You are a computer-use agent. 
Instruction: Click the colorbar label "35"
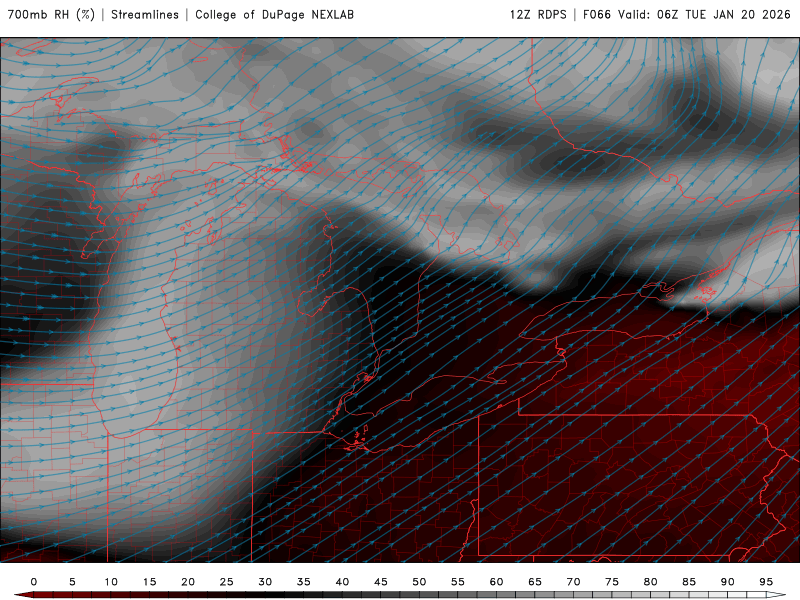pyautogui.click(x=304, y=582)
